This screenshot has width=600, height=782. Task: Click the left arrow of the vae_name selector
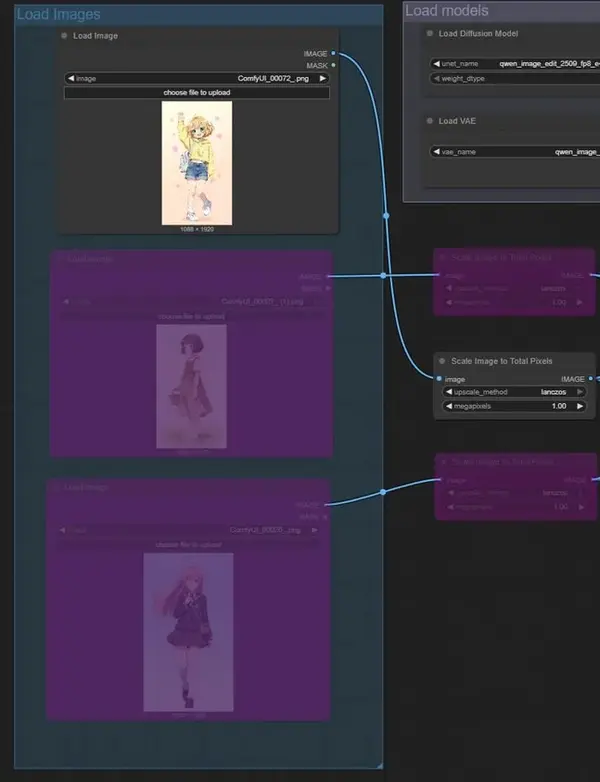436,152
